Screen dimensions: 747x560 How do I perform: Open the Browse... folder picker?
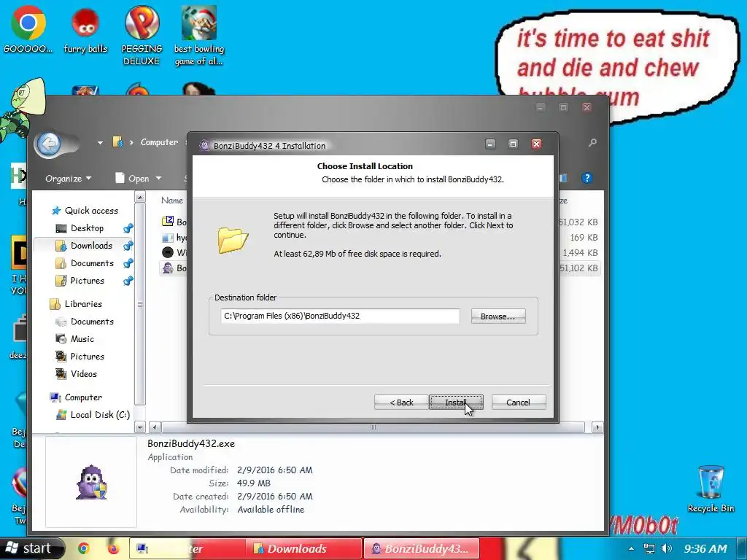(x=498, y=316)
